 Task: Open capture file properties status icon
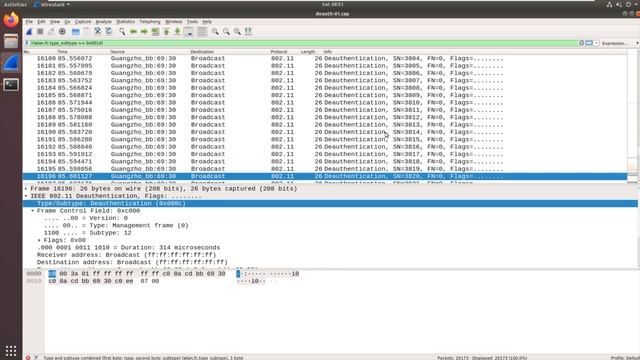click(36, 358)
